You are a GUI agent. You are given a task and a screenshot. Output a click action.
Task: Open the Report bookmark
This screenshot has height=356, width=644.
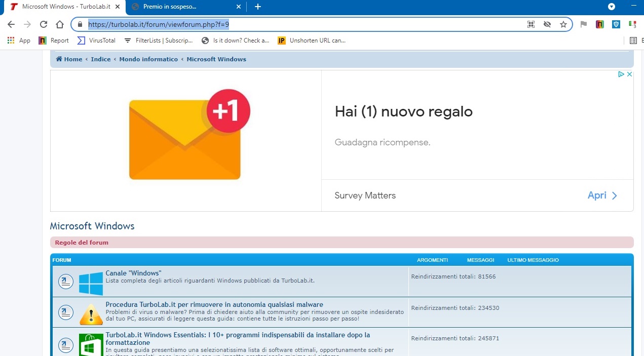point(54,41)
